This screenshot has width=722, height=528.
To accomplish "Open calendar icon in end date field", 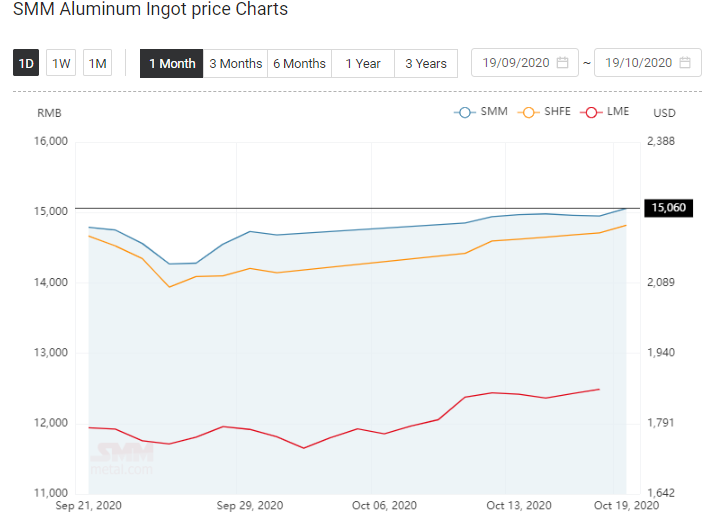I will (x=685, y=63).
